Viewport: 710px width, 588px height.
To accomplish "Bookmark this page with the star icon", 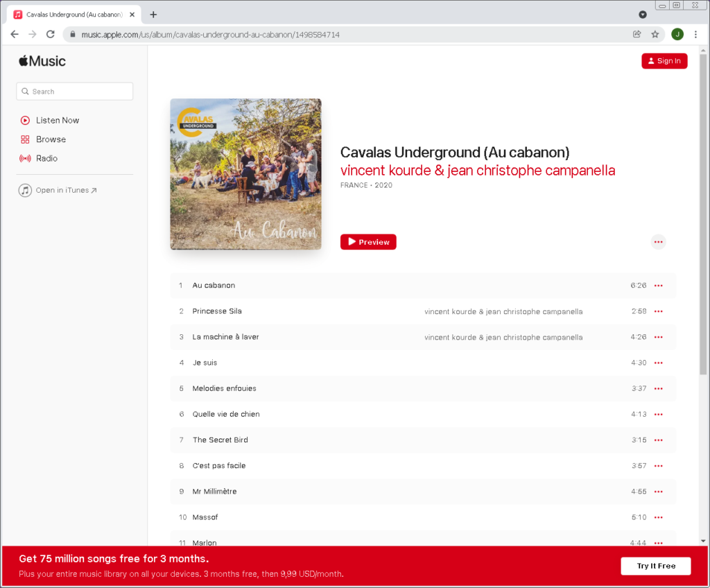I will pos(655,35).
